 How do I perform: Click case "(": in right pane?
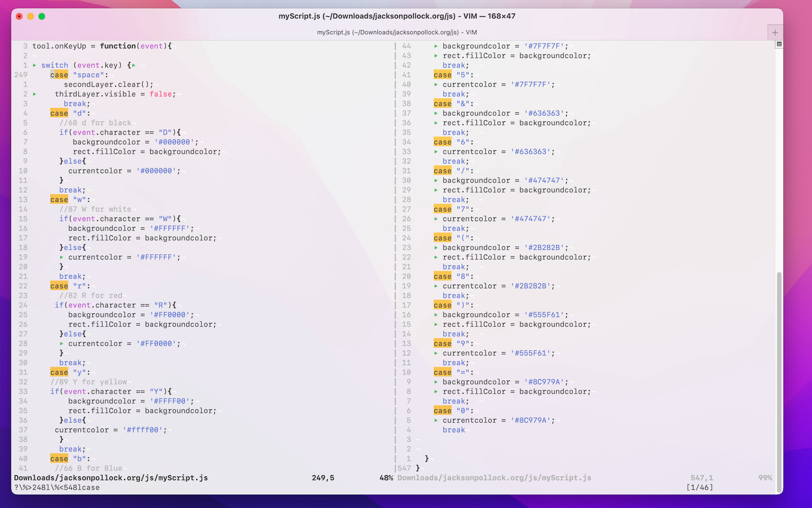tap(453, 238)
